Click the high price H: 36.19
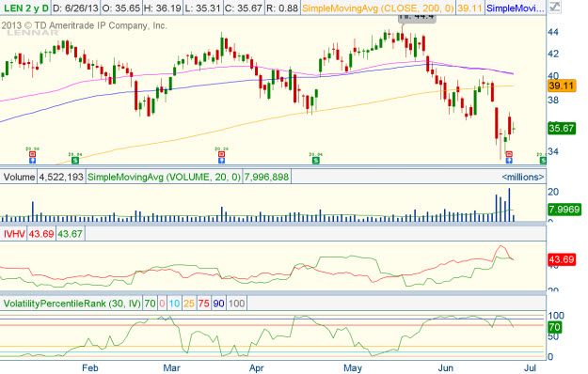The height and width of the screenshot is (374, 588). tap(163, 8)
